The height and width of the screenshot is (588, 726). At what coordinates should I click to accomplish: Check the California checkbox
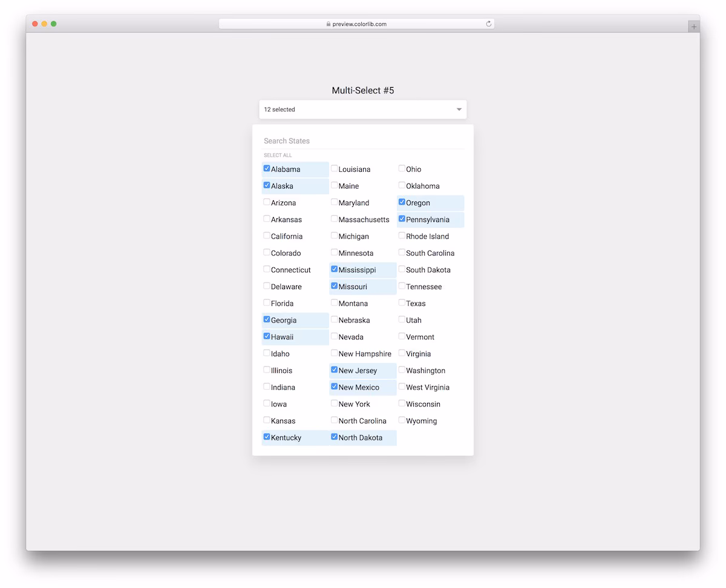[267, 236]
